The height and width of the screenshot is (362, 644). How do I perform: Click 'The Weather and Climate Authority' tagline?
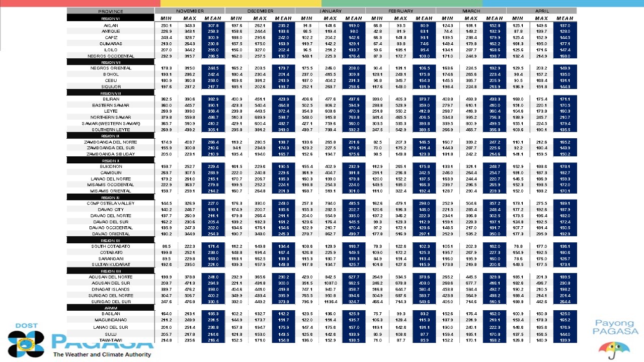pyautogui.click(x=102, y=354)
